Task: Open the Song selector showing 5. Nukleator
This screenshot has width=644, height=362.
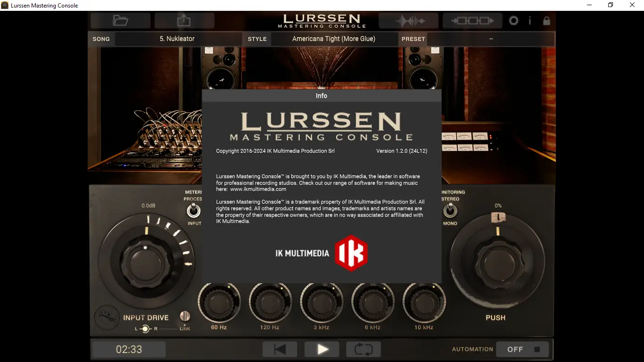Action: (x=177, y=39)
